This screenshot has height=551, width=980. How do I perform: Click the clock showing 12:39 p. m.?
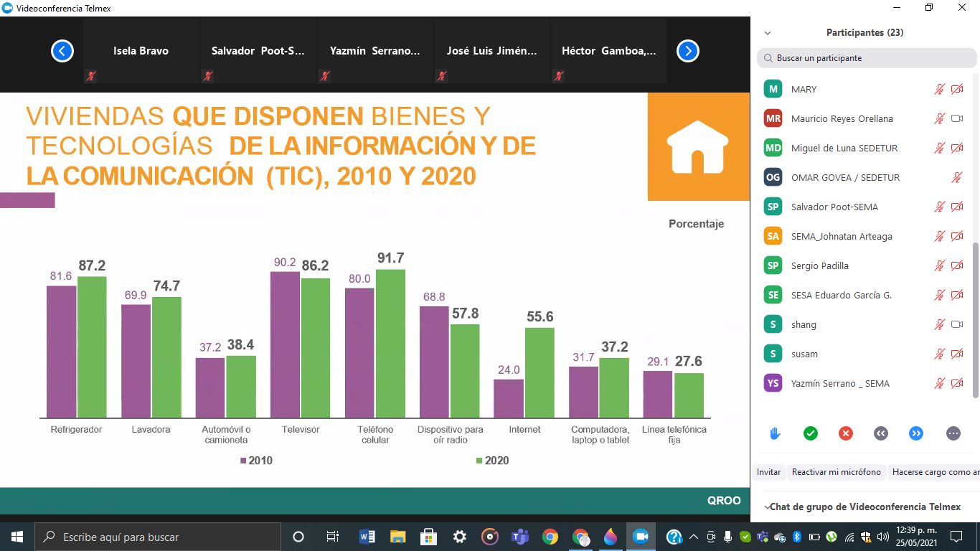pyautogui.click(x=916, y=532)
